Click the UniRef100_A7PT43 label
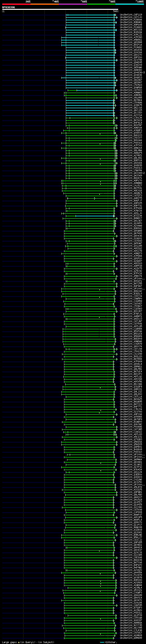This screenshot has width=146, height=644. [131, 146]
